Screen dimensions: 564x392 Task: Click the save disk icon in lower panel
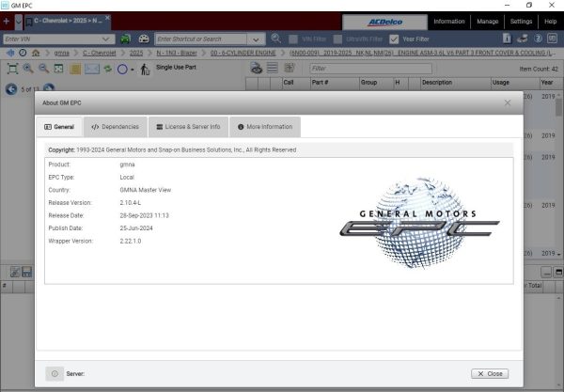pos(27,272)
